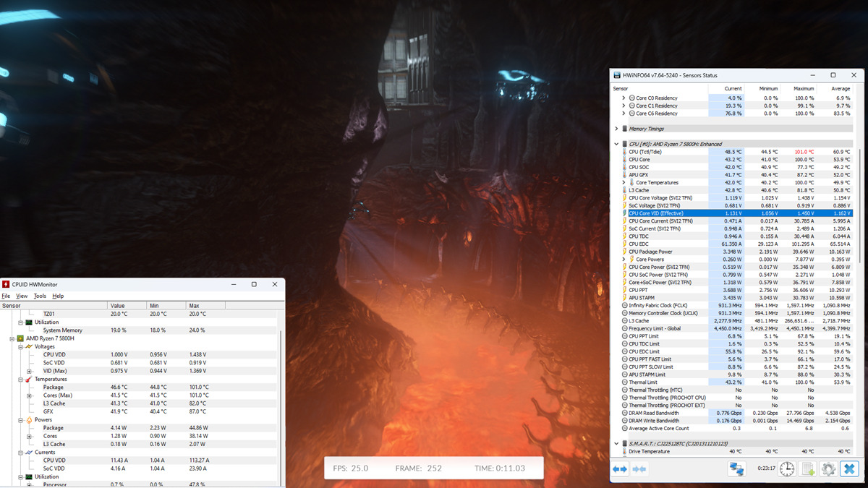Click the Sensor column header in HWMonitor
Viewport: 868px width, 488px height.
click(54, 306)
